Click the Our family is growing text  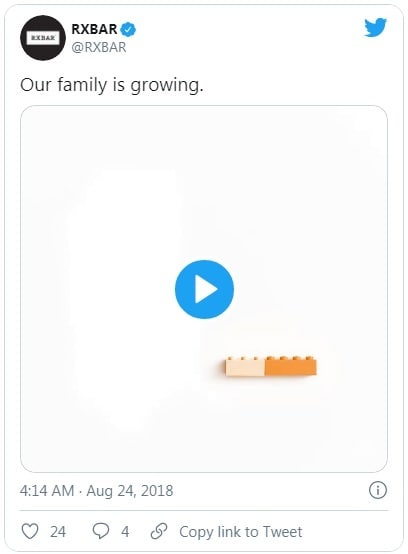pyautogui.click(x=112, y=85)
